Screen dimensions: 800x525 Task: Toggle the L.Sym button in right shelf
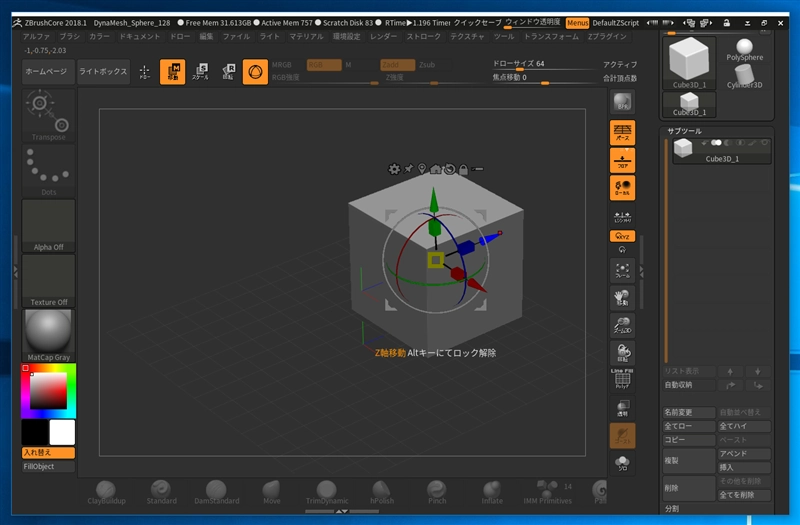coord(622,217)
